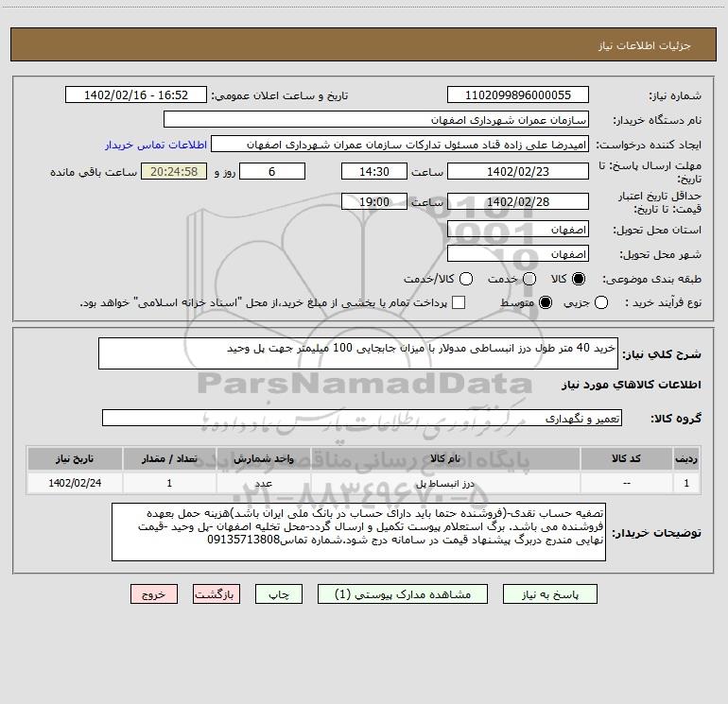
Task: Click واحد شمارش column header
Action: [263, 458]
